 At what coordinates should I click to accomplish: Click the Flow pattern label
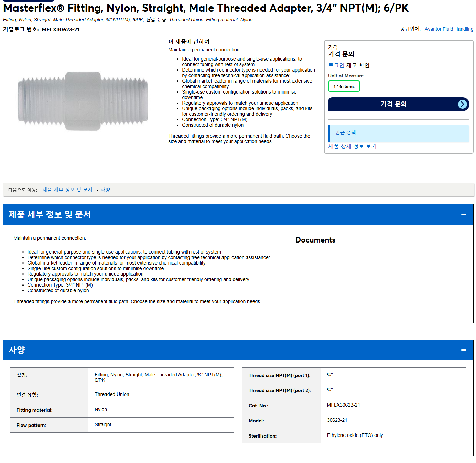[31, 425]
